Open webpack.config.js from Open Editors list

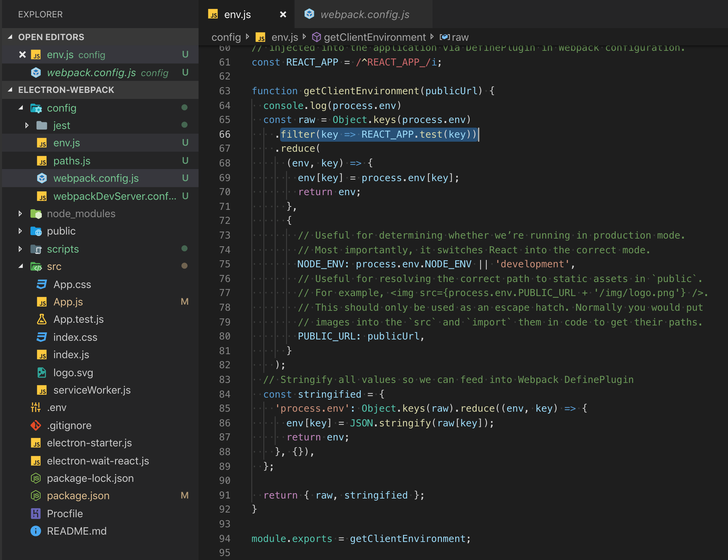pos(100,73)
